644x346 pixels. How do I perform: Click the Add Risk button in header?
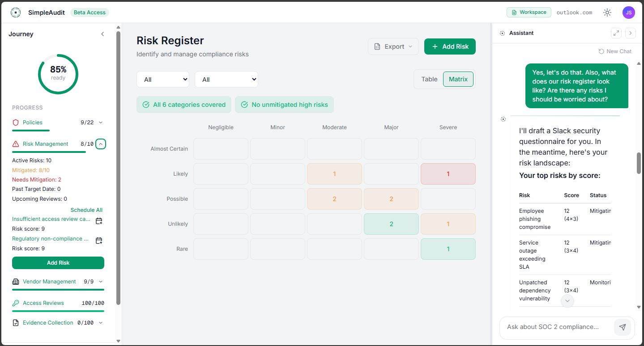[450, 46]
